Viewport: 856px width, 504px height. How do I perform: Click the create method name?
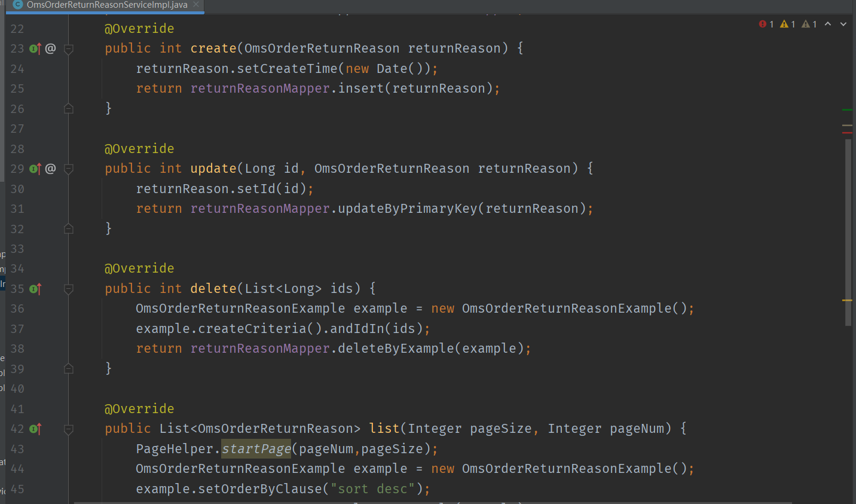(213, 48)
